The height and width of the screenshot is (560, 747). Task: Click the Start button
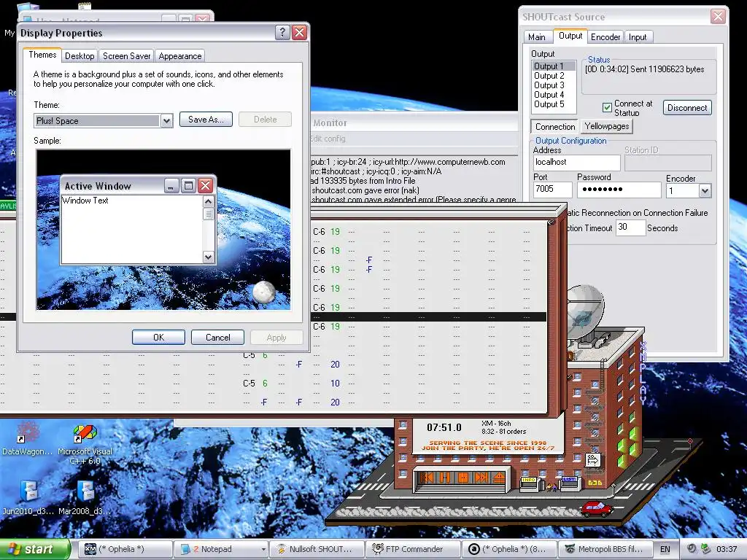point(34,549)
